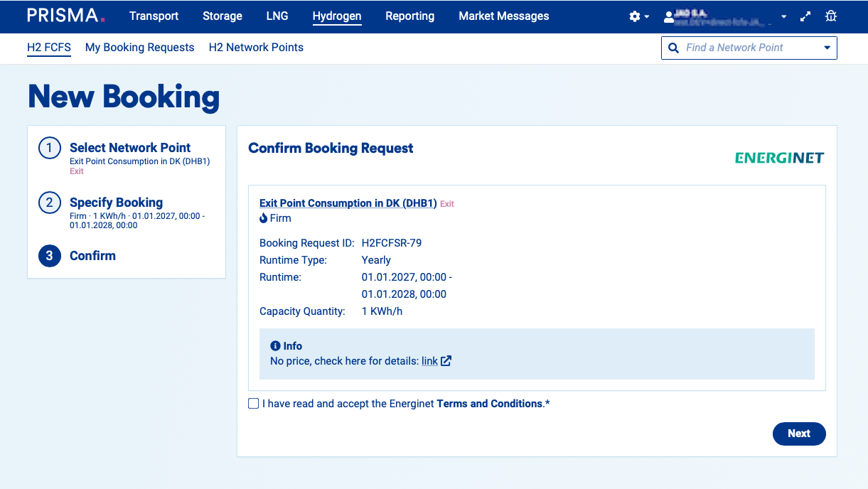Open the Hydrogen menu
This screenshot has height=489, width=868.
coord(337,16)
